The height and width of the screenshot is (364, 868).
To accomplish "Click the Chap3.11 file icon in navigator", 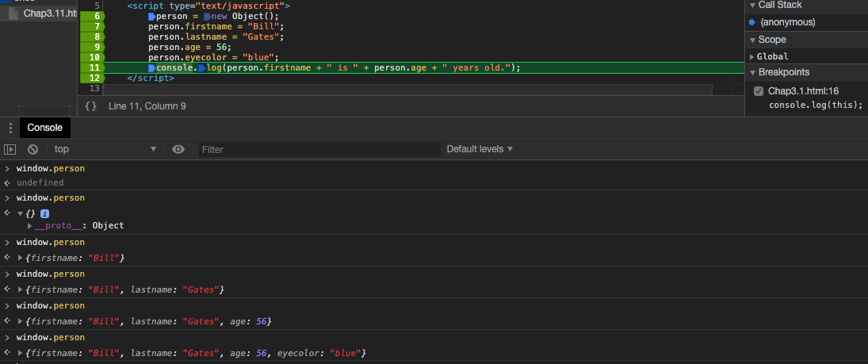I will coord(14,13).
